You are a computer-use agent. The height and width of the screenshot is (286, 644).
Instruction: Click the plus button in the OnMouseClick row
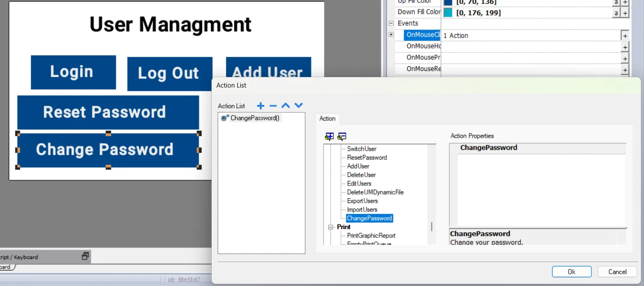click(625, 36)
